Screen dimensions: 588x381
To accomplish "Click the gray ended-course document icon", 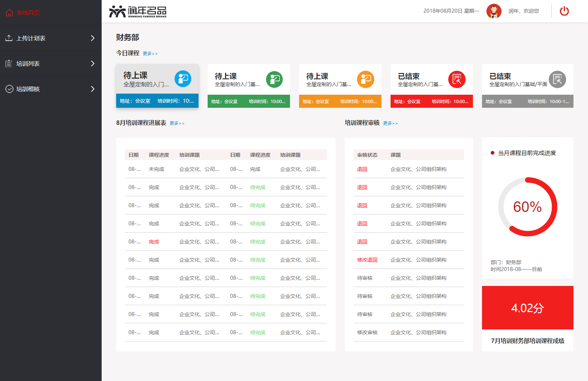I will coord(558,79).
